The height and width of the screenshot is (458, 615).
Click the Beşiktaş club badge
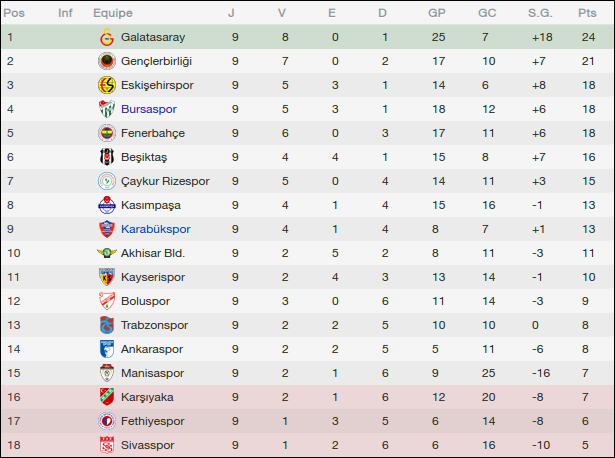point(105,157)
